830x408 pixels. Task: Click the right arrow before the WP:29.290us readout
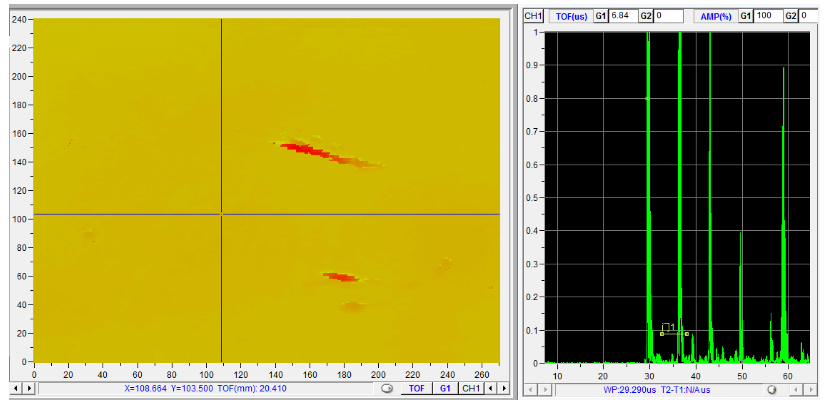(x=543, y=389)
